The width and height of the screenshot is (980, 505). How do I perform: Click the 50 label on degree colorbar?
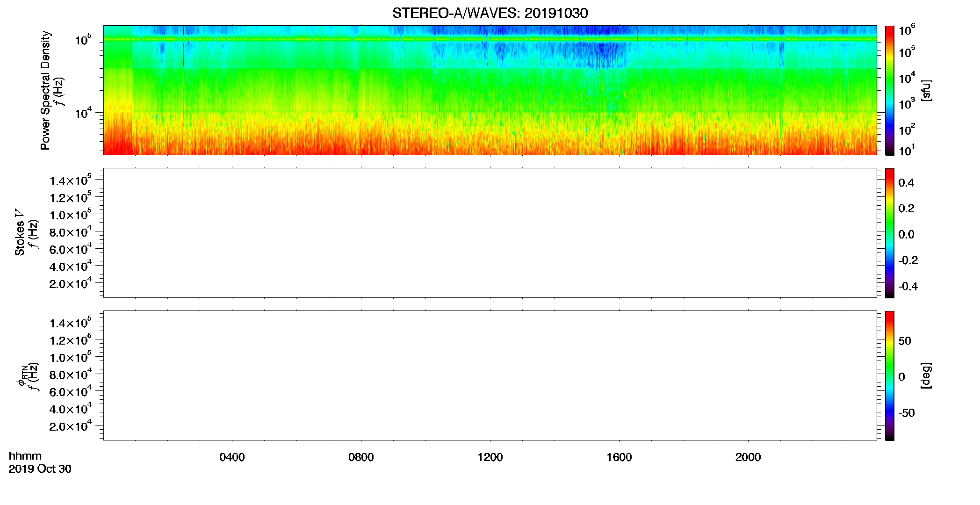tap(905, 341)
